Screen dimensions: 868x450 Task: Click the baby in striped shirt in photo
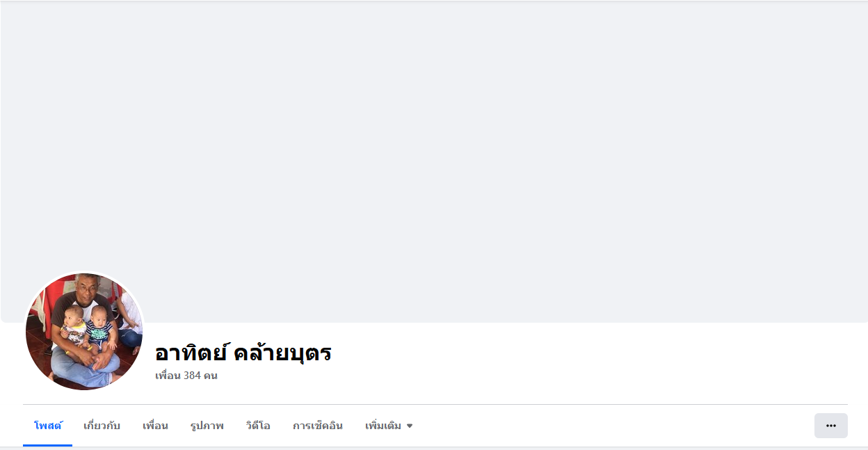click(x=101, y=330)
